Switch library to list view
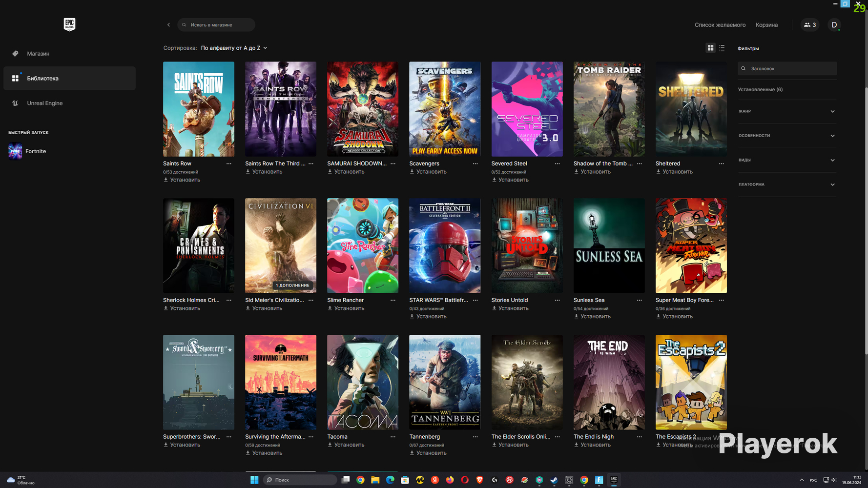Image resolution: width=868 pixels, height=488 pixels. (x=722, y=48)
